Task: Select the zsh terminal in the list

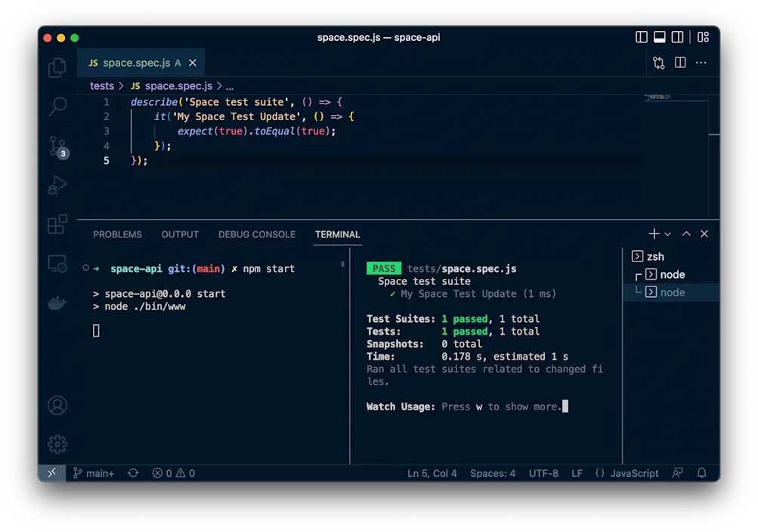Action: click(671, 257)
